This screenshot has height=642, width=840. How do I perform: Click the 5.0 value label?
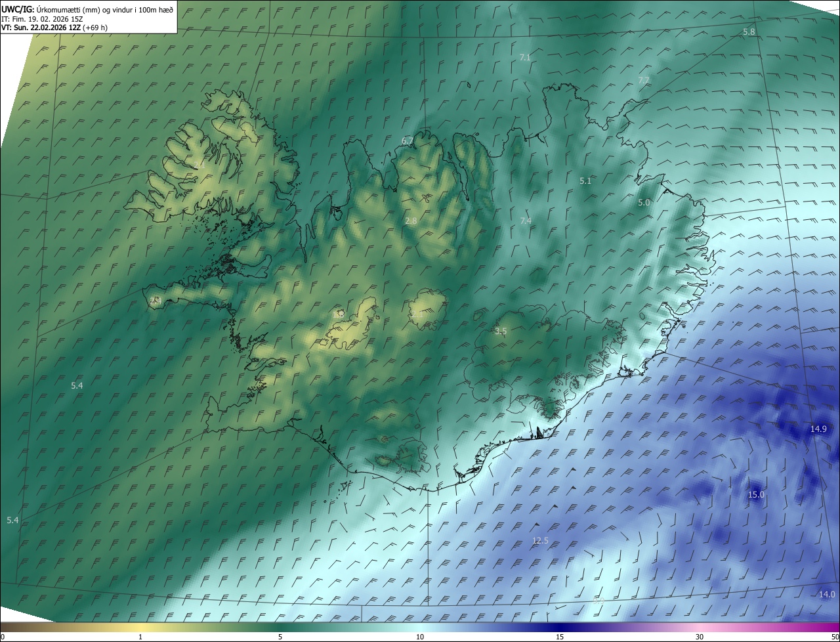coord(644,203)
